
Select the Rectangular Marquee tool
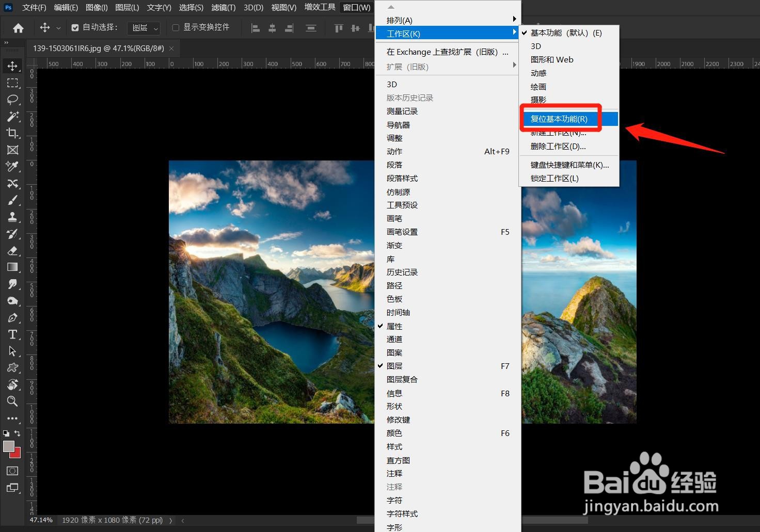click(12, 83)
